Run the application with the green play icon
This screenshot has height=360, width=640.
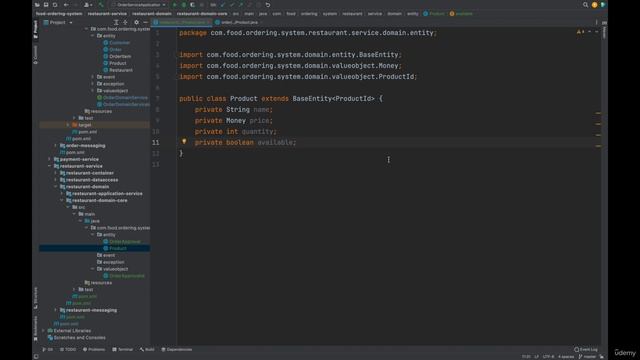(x=175, y=5)
